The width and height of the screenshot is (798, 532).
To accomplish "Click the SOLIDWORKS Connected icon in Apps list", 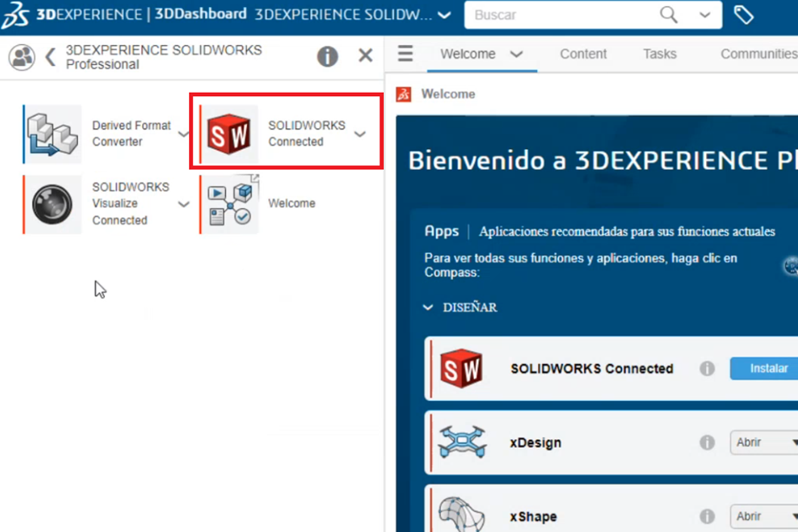I will click(x=461, y=368).
